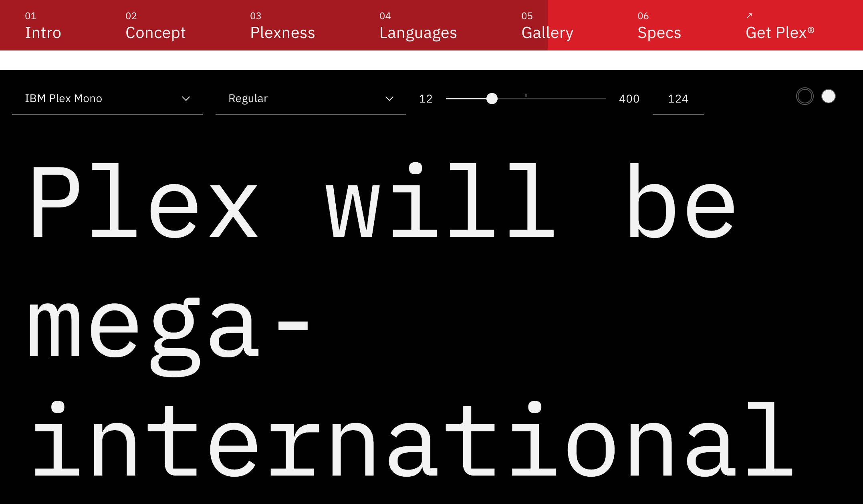This screenshot has width=863, height=504.
Task: Select the font weight number field 400
Action: (630, 99)
